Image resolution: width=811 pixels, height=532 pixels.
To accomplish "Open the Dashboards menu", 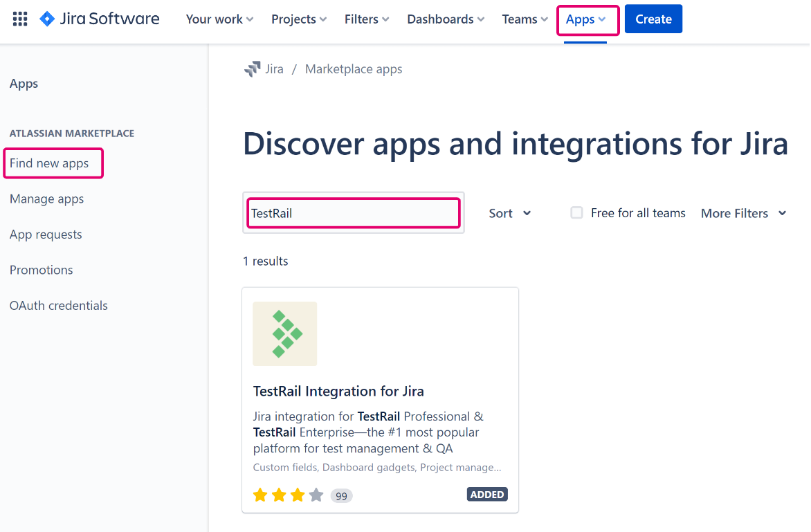I will [446, 19].
